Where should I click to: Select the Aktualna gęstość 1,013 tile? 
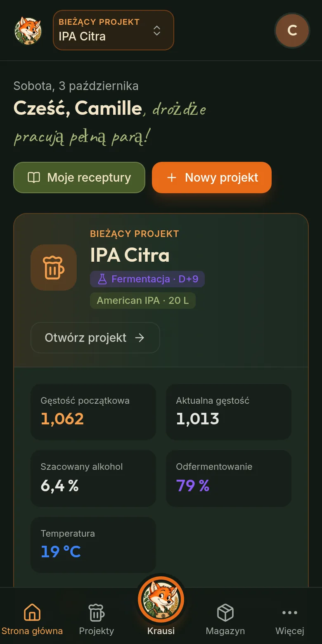click(x=229, y=412)
